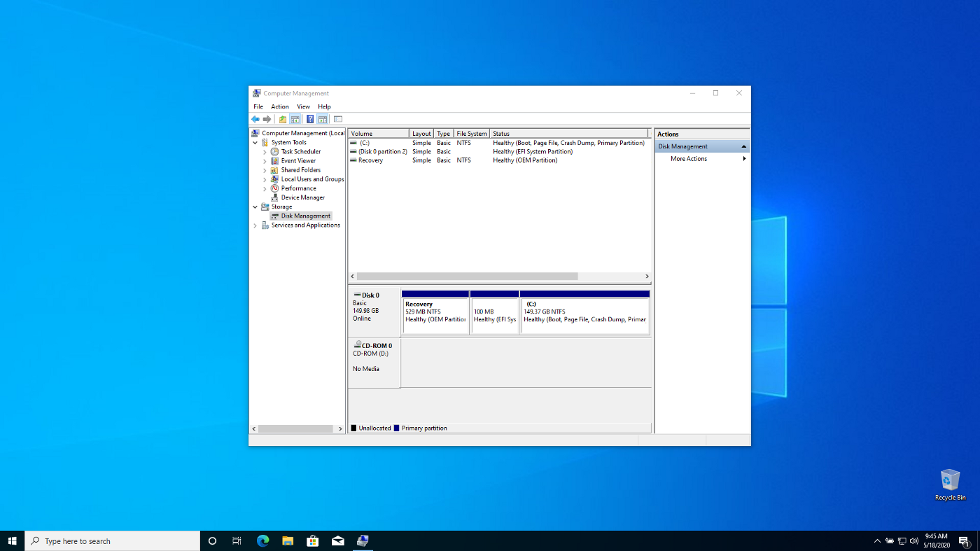Toggle the Show/Hide Console Tree toolbar icon

coord(295,119)
